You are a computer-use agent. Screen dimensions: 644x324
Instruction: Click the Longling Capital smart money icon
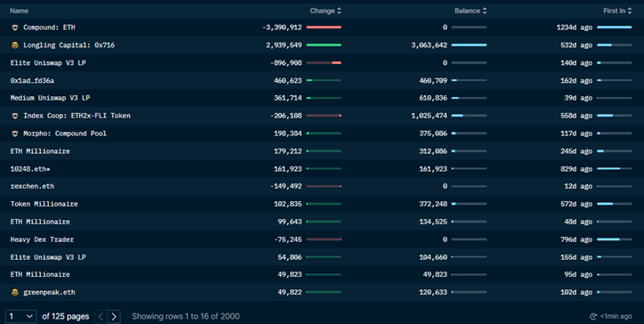click(x=15, y=45)
